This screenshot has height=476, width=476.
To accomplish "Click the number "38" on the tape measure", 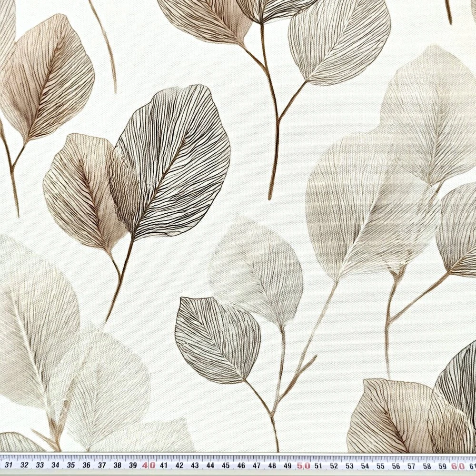I will [x=117, y=465].
